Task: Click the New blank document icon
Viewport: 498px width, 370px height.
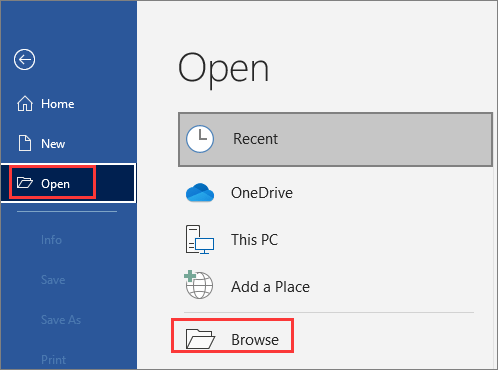Action: tap(25, 143)
